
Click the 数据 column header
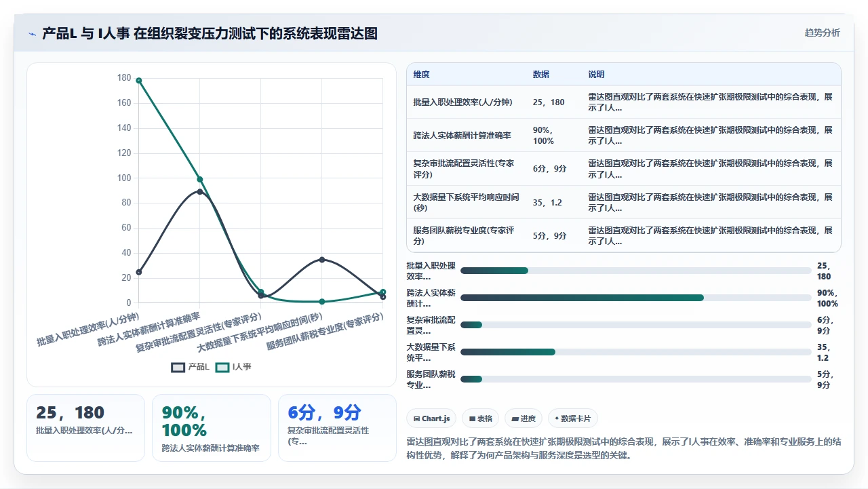[x=541, y=75]
